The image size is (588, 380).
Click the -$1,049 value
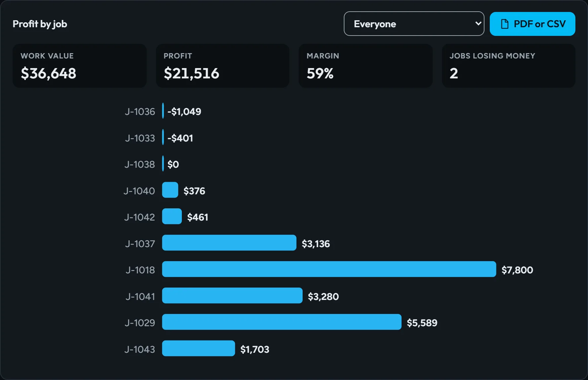(x=184, y=111)
